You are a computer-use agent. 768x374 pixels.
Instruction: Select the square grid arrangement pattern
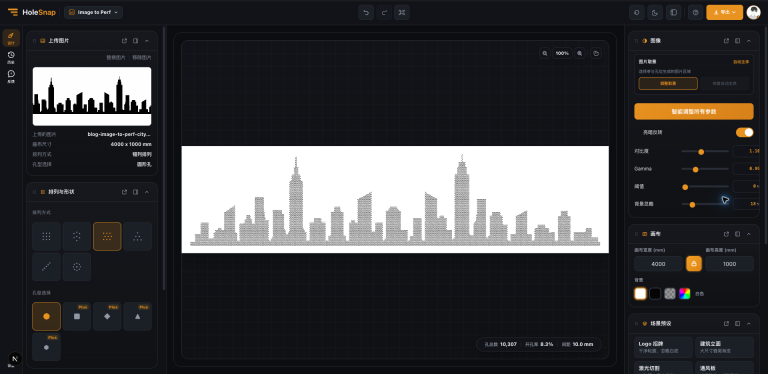[x=47, y=236]
